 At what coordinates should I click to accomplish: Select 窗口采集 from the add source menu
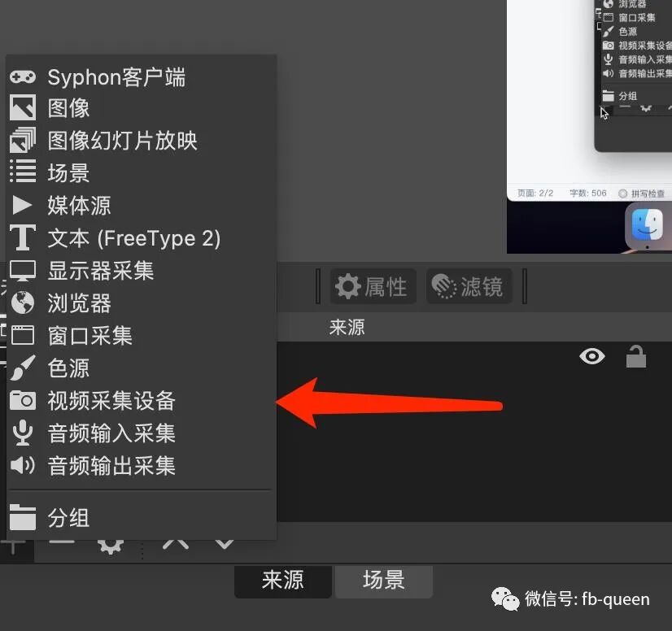click(x=89, y=336)
